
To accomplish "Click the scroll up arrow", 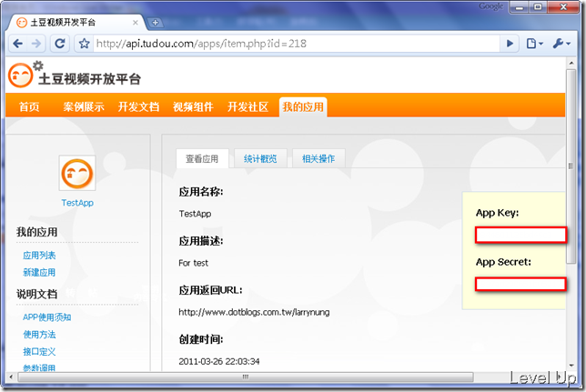I will click(571, 63).
